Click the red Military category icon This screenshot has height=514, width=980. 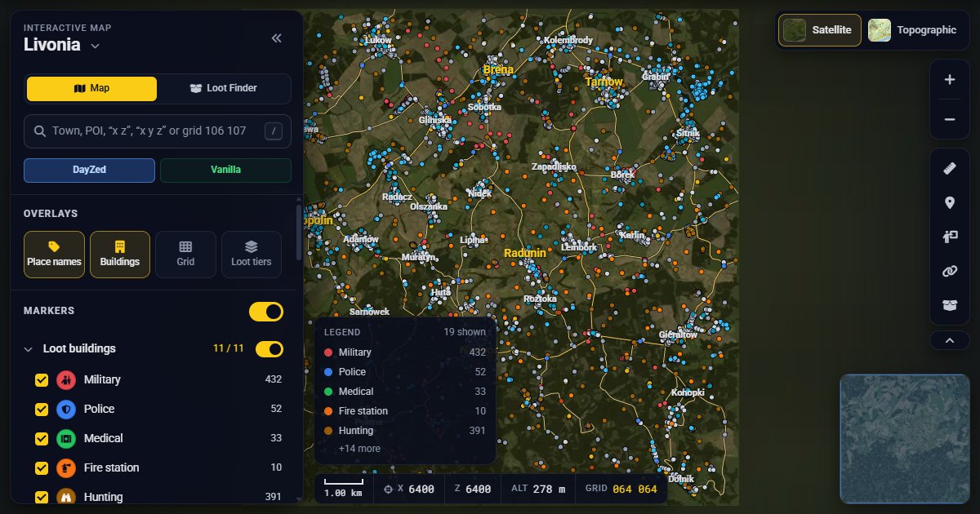[66, 380]
